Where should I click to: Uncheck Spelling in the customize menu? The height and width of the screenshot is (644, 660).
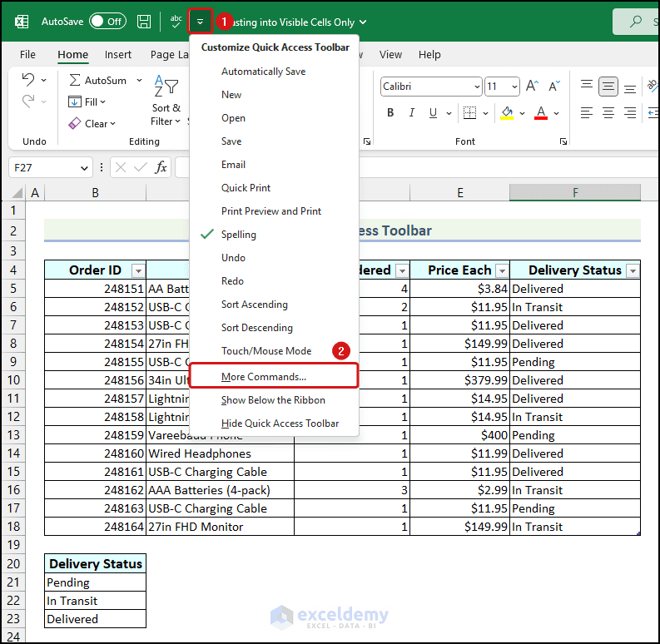[274, 235]
